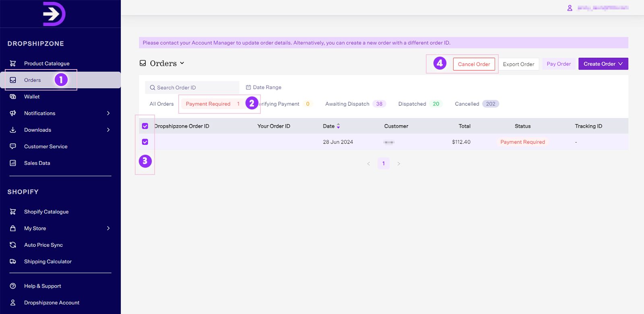This screenshot has height=314, width=644.
Task: Open Product Catalogue in sidebar
Action: click(47, 64)
